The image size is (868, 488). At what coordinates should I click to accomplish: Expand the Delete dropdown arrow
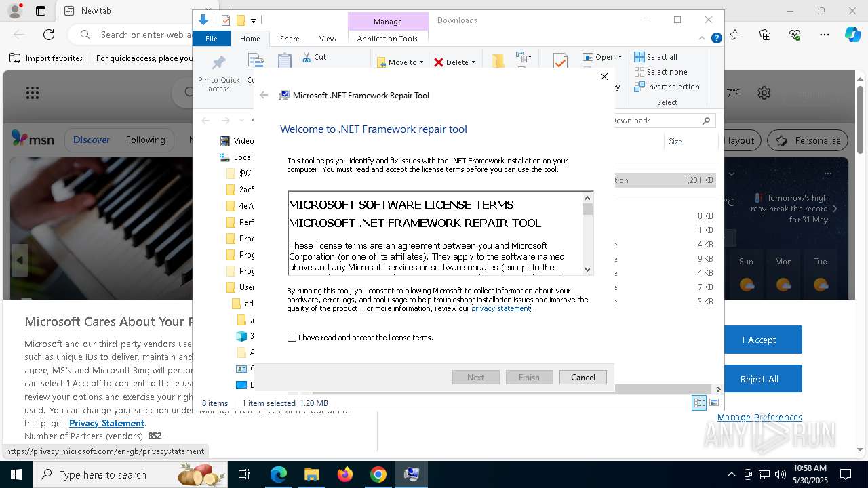[473, 62]
